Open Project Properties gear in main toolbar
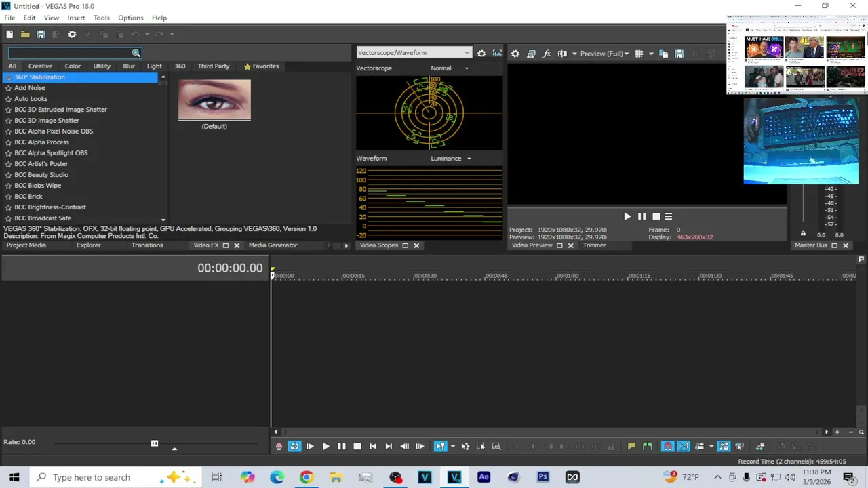The height and width of the screenshot is (488, 868). 73,34
